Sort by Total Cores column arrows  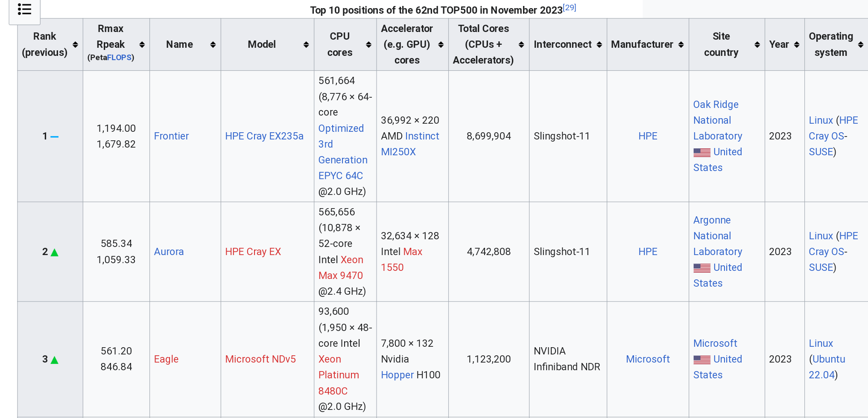coord(521,45)
